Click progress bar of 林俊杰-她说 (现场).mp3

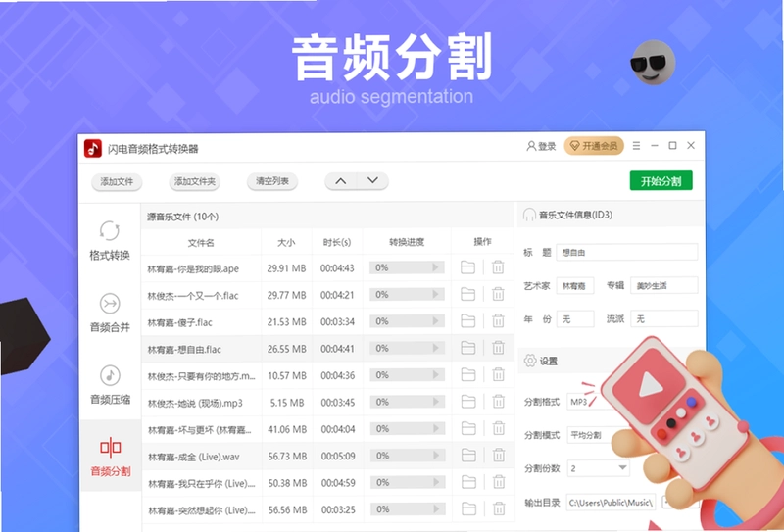coord(407,402)
